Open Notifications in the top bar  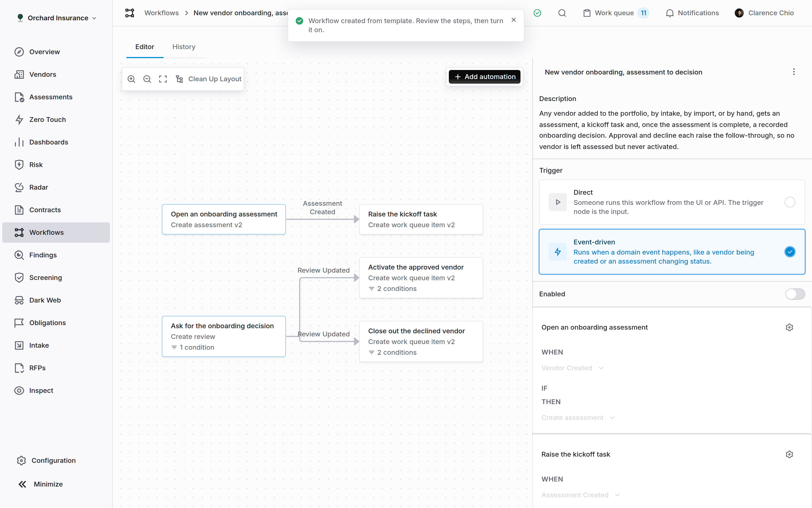(x=692, y=13)
